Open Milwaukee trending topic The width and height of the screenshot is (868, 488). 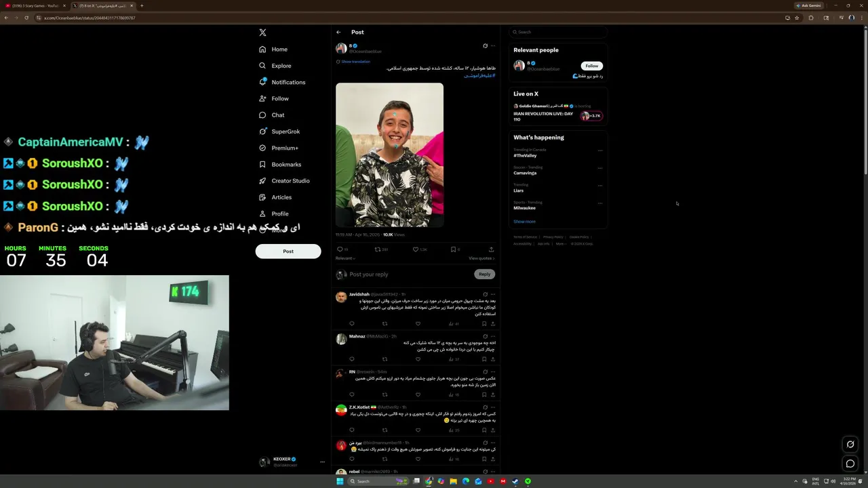tap(524, 208)
